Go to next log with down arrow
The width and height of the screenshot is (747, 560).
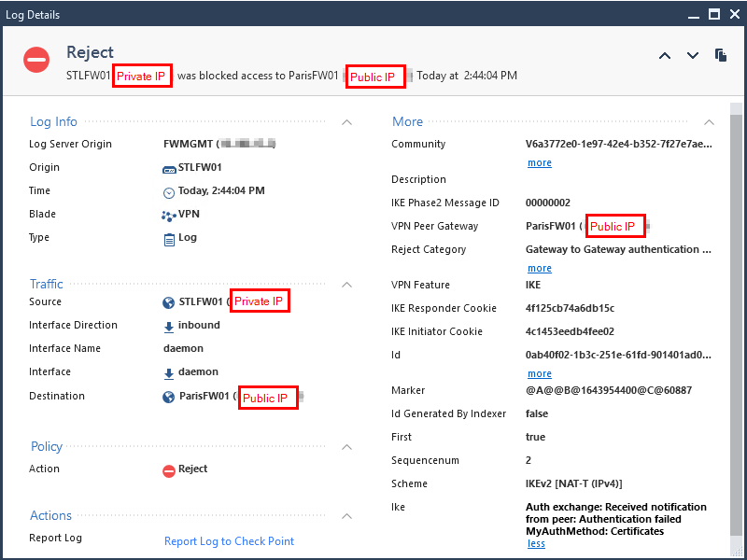click(x=693, y=56)
